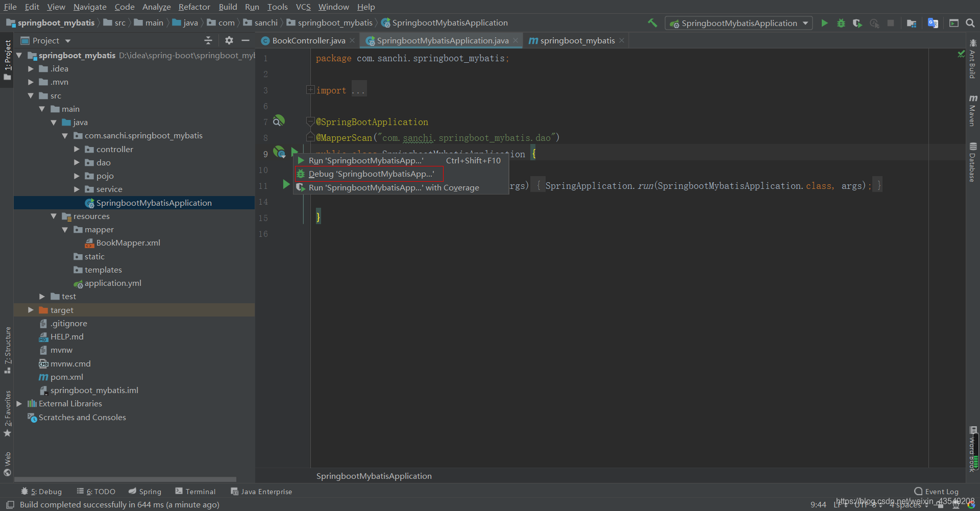Open the Maven tool window
Screen dimensions: 980x511
coord(973,111)
